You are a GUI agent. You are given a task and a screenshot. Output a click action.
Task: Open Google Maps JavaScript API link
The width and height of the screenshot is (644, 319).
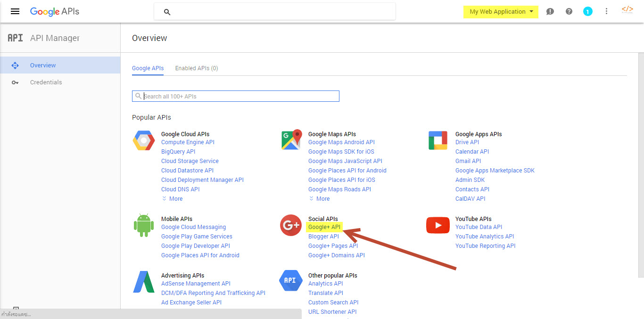[x=345, y=161]
